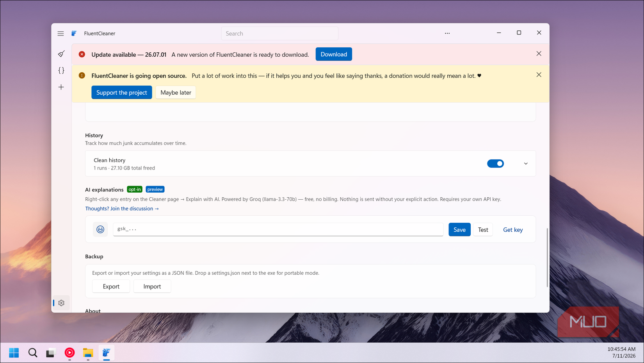
Task: Open taskbar Search
Action: (33, 353)
